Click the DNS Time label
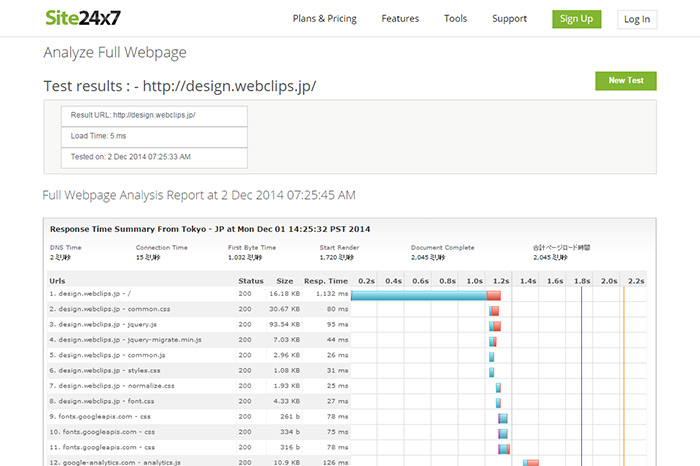Viewport: 700px width, 466px height. tap(66, 247)
